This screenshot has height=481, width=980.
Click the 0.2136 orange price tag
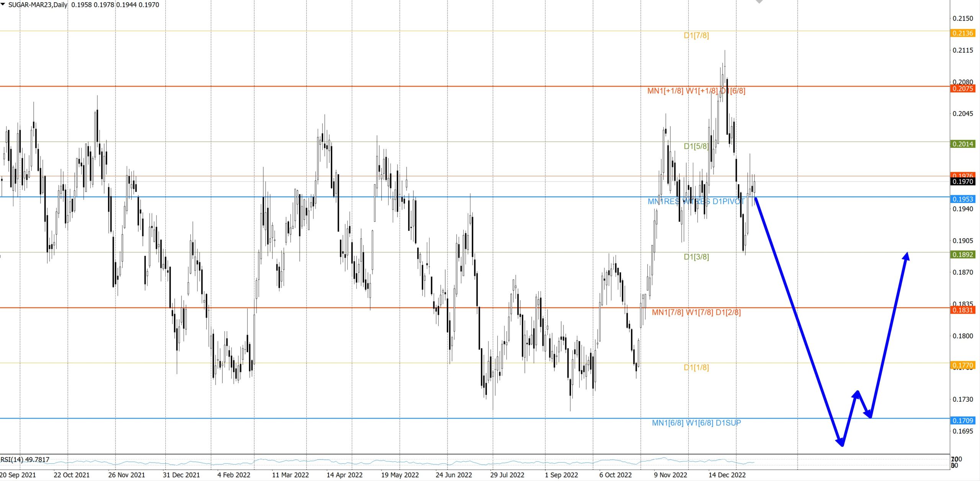962,33
